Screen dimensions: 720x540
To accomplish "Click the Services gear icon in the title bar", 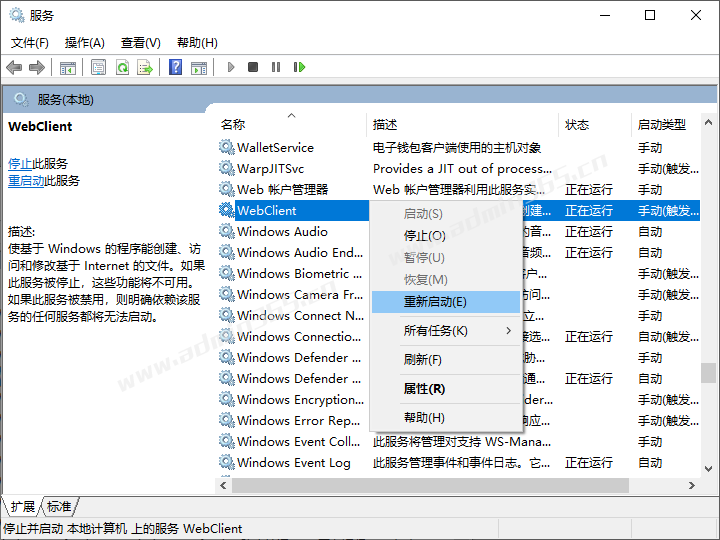I will [17, 15].
